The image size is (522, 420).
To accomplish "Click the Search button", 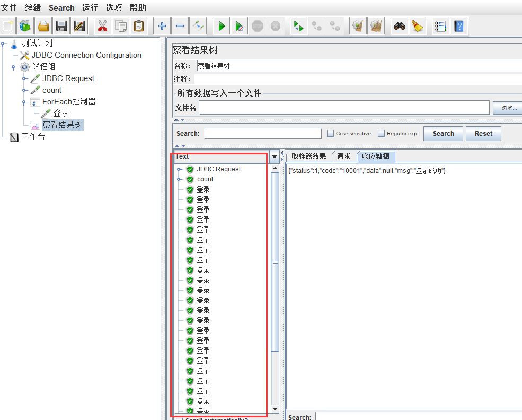I will pos(443,134).
